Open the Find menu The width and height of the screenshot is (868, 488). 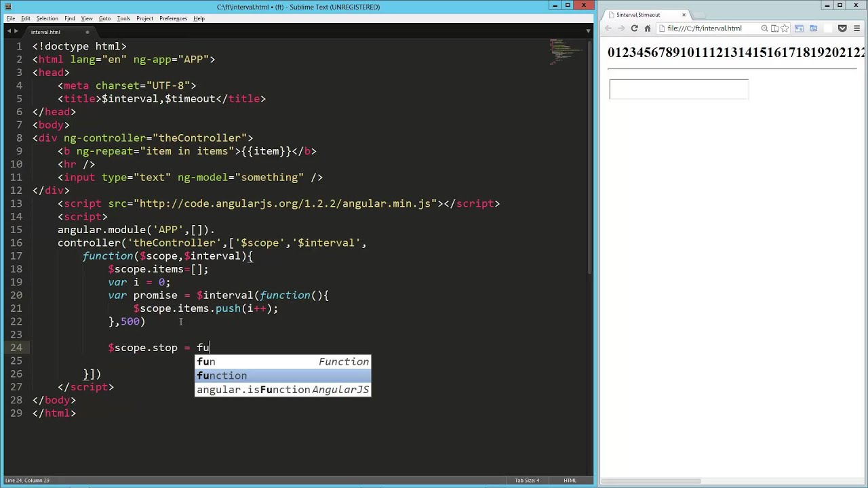tap(69, 18)
